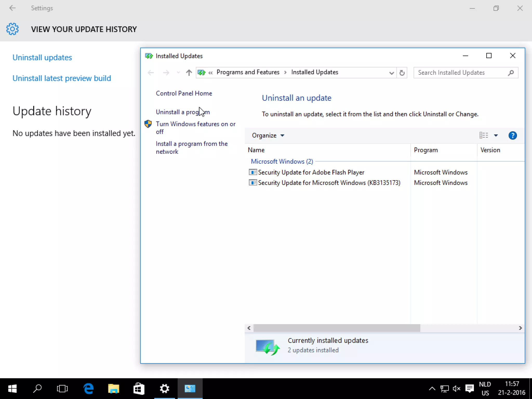Click right arrow of horizontal scrollbar
This screenshot has height=399, width=532.
click(520, 328)
